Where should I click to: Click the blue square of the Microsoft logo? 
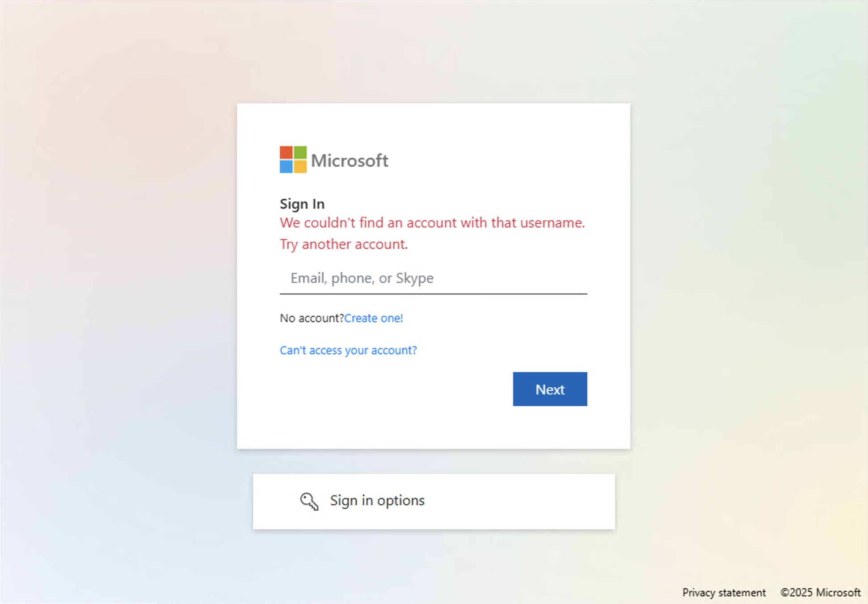[x=287, y=167]
